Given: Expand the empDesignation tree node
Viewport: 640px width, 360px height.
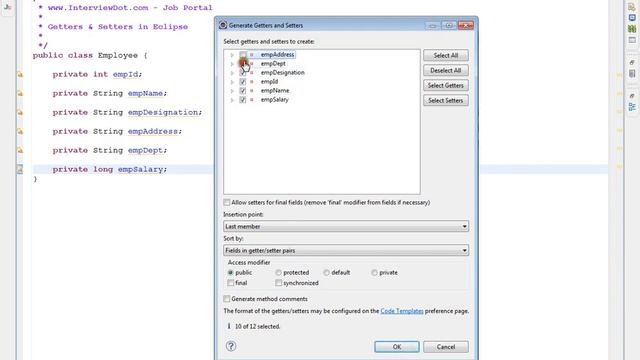Looking at the screenshot, I should 232,73.
